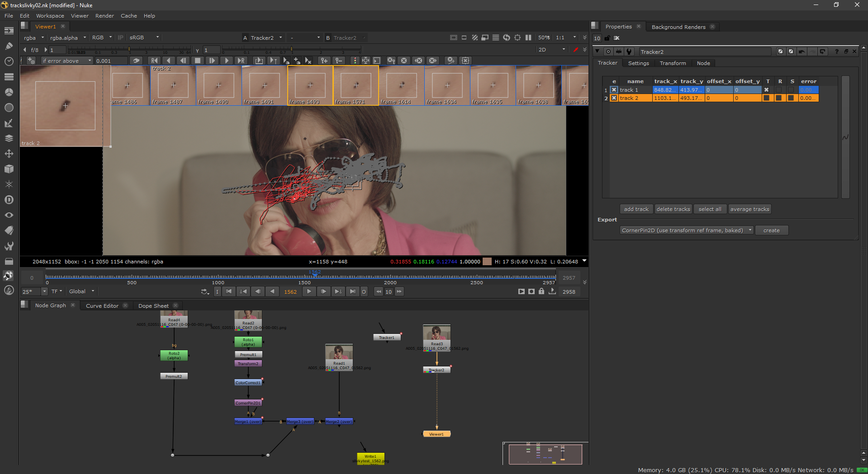Open the CornerPin2D export type dropdown
The width and height of the screenshot is (868, 474).
tap(686, 230)
